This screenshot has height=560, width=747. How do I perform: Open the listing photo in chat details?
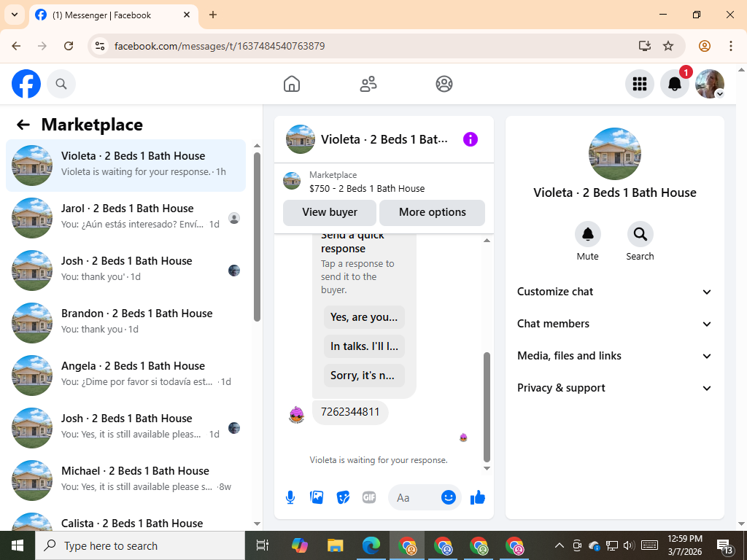614,153
